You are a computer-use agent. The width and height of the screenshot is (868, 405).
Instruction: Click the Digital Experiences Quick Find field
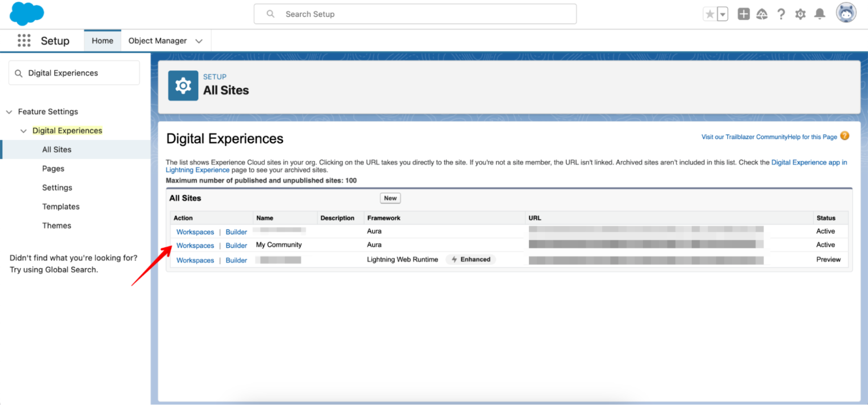74,73
